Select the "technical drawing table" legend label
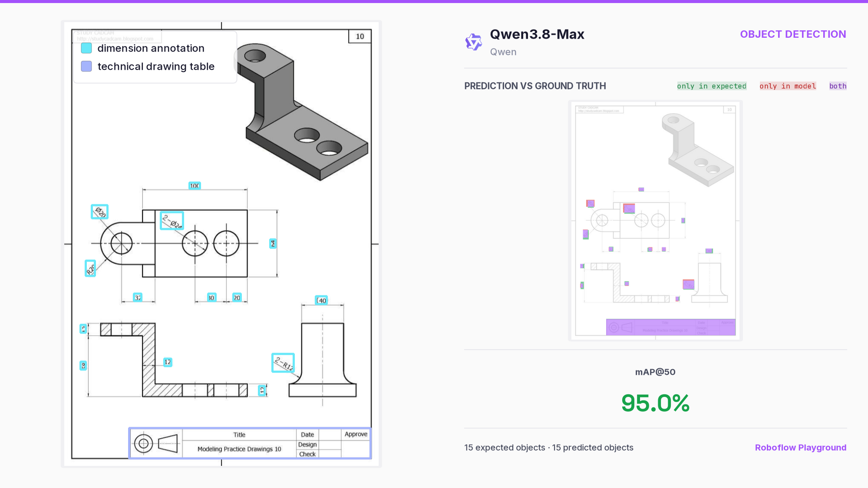The height and width of the screenshot is (488, 868). [156, 66]
